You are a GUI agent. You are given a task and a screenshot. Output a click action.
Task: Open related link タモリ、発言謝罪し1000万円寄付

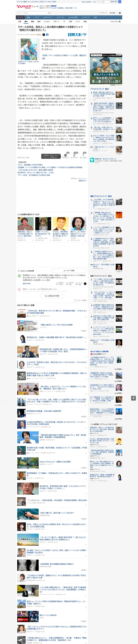click(30, 165)
